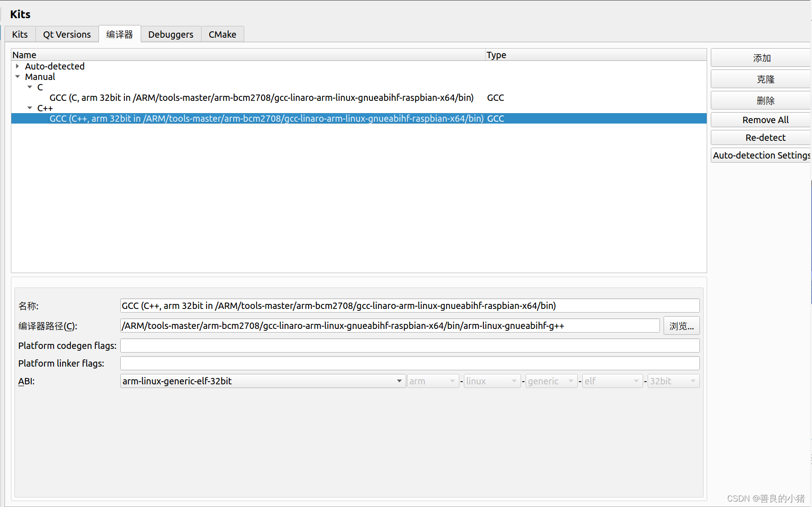Open the arm architecture dropdown
Image resolution: width=812 pixels, height=507 pixels.
pyautogui.click(x=433, y=381)
